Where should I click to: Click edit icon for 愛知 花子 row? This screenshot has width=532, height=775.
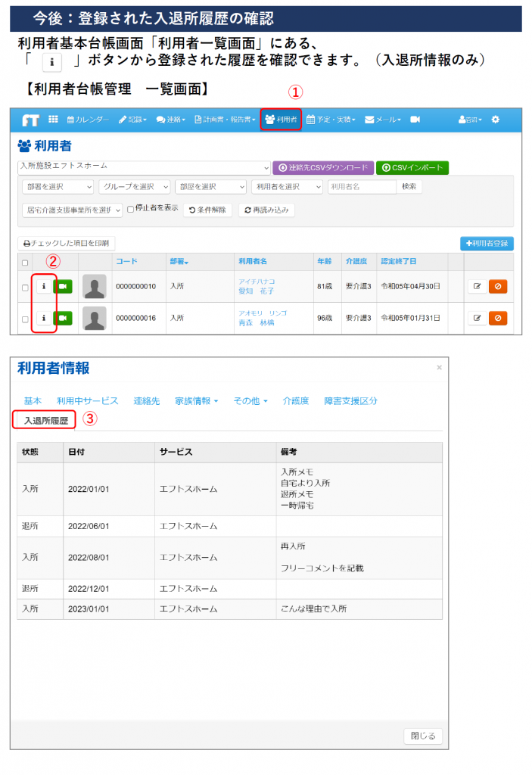click(x=477, y=287)
